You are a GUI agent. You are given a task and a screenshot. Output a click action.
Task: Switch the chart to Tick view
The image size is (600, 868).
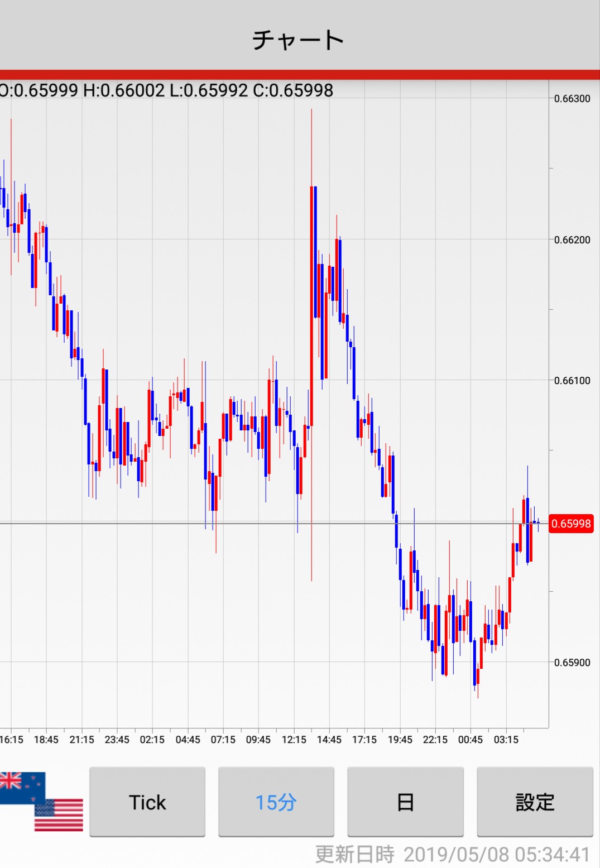(147, 802)
